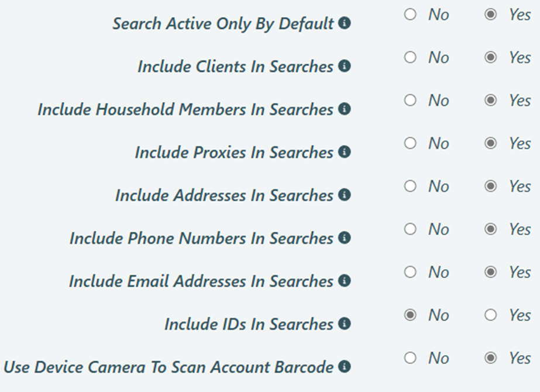Open Include Email Addresses In Searches info icon
Screen dimensions: 540x392
pyautogui.click(x=345, y=281)
